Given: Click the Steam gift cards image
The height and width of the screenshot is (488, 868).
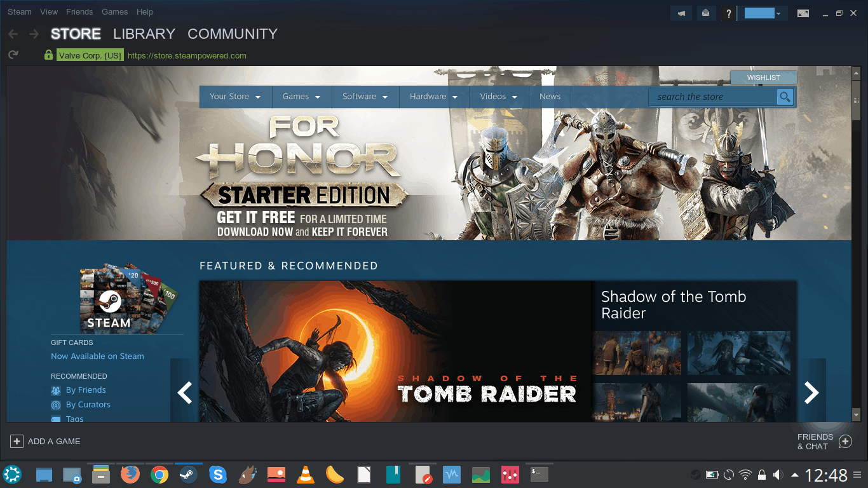Looking at the screenshot, I should pyautogui.click(x=129, y=297).
